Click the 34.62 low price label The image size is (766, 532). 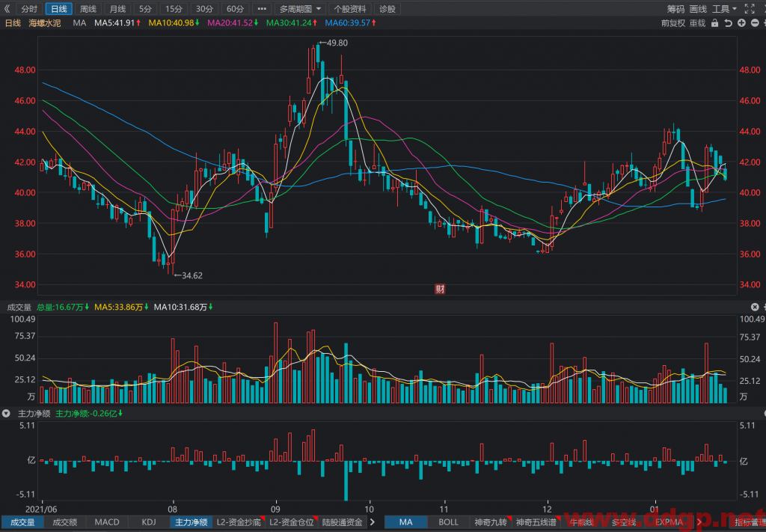(x=192, y=275)
